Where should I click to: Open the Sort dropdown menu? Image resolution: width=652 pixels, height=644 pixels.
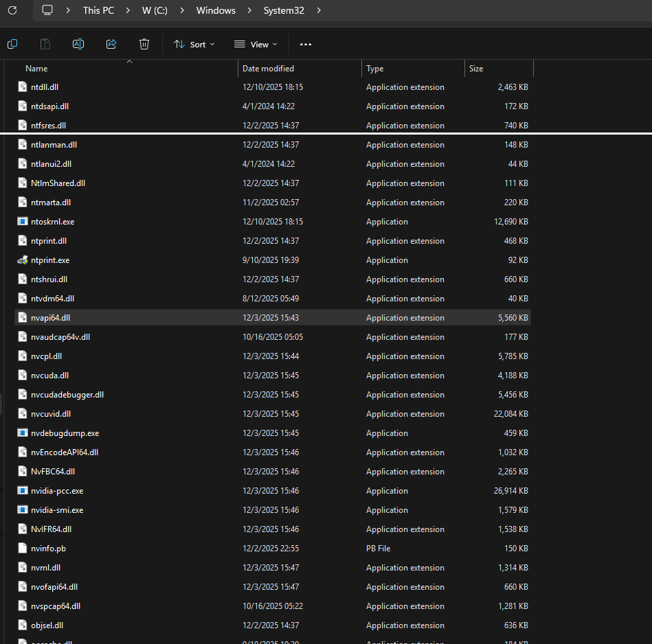click(x=194, y=45)
